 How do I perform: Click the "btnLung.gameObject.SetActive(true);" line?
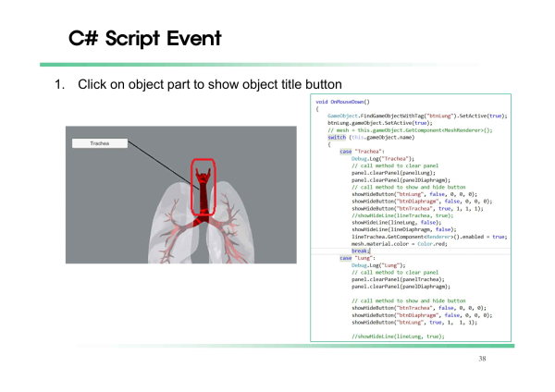(380, 123)
